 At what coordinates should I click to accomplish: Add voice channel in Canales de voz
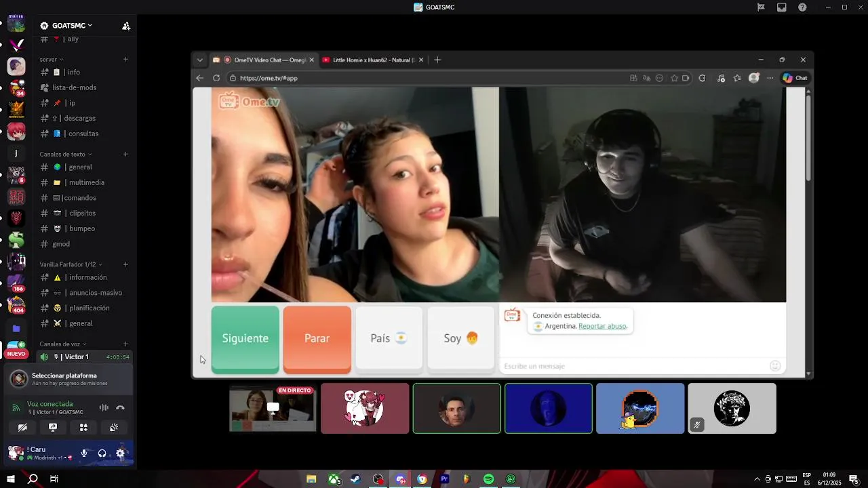[x=125, y=344]
